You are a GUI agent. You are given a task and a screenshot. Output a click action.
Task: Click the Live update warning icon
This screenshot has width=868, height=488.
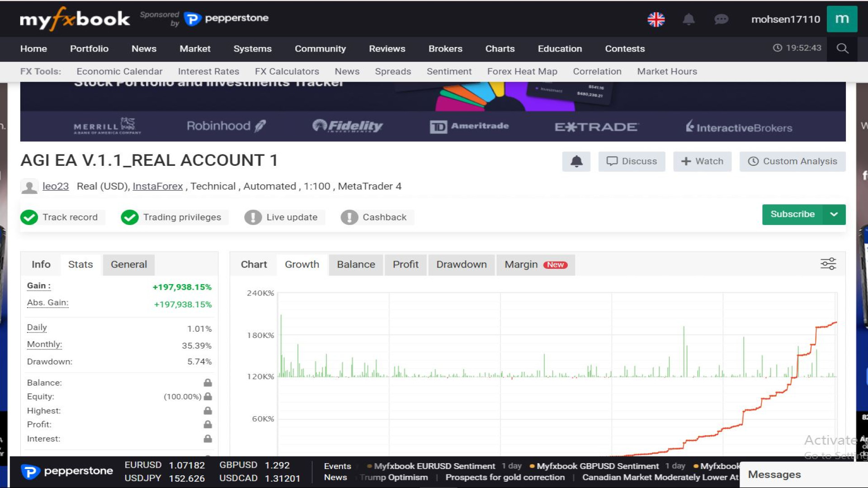(253, 217)
